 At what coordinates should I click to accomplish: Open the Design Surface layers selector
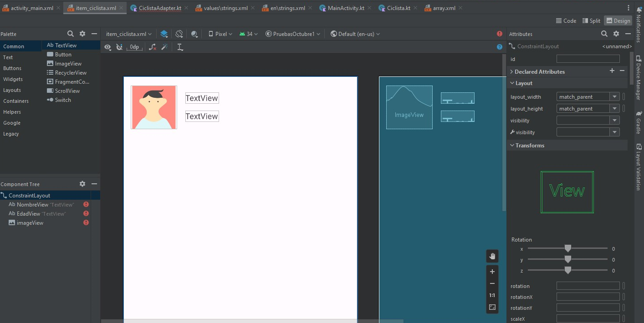point(164,34)
